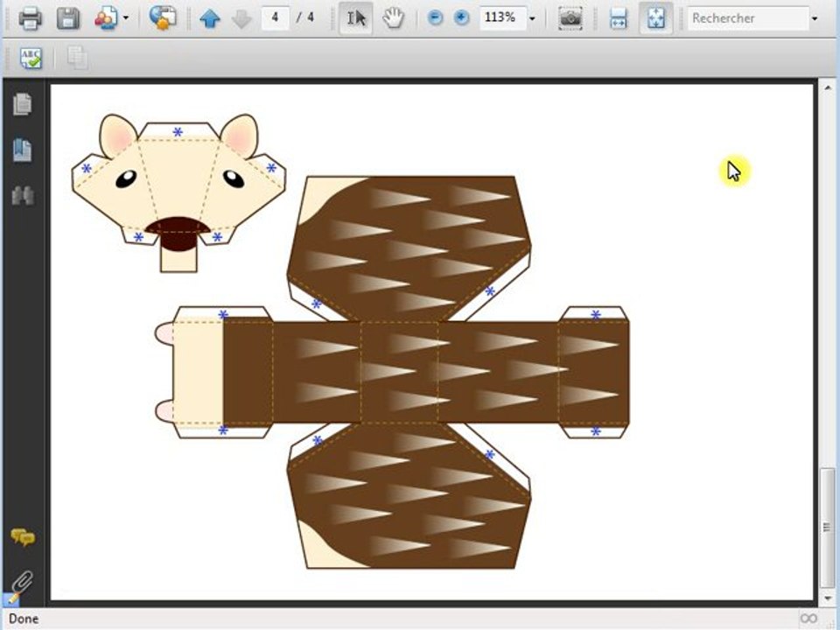Zoom in with the plus button
Viewport: 840px width, 630px height.
tap(461, 17)
